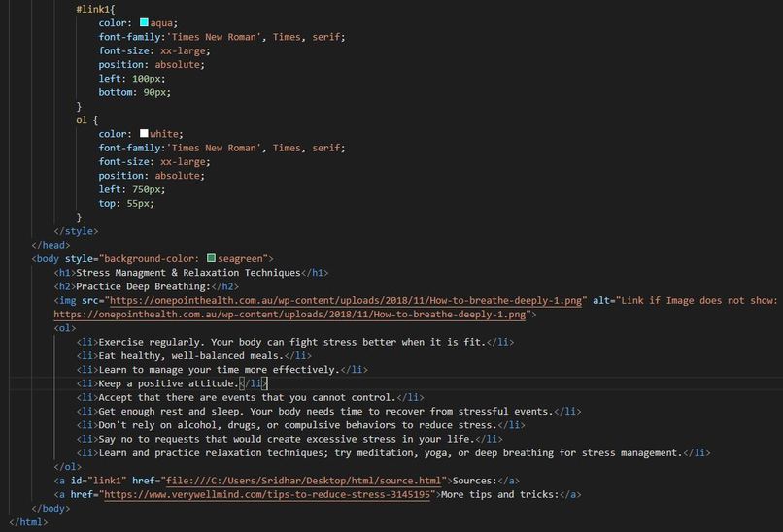Viewport: 783px width, 532px height.
Task: Click the closing '</head>' tag
Action: pyautogui.click(x=51, y=245)
